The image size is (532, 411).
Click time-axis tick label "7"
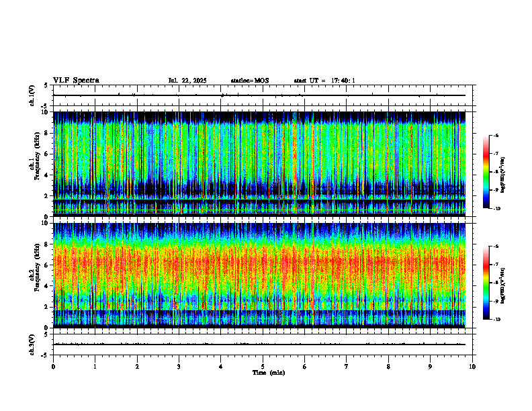(347, 367)
